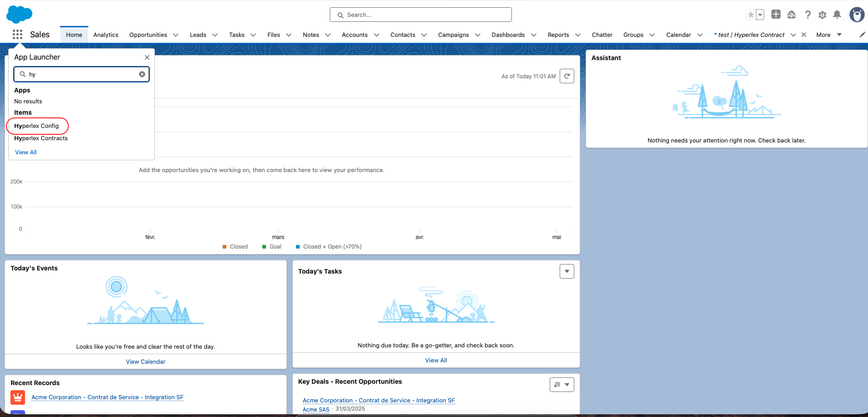The image size is (868, 417).
Task: Open Hyperlex Config from App Launcher items
Action: tap(36, 126)
